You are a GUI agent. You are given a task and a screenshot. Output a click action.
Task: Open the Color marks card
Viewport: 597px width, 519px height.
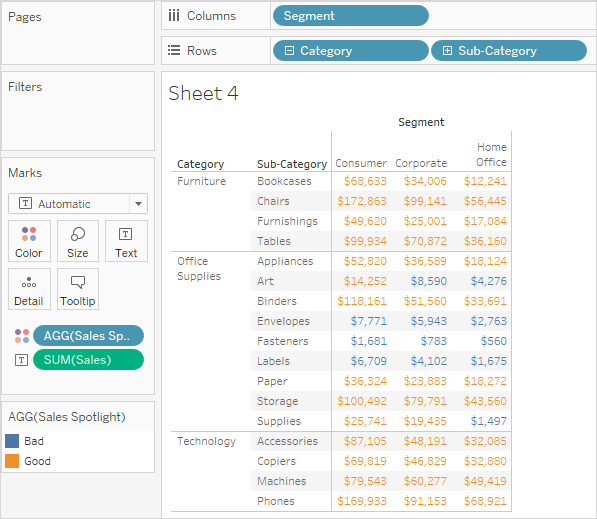click(x=29, y=241)
